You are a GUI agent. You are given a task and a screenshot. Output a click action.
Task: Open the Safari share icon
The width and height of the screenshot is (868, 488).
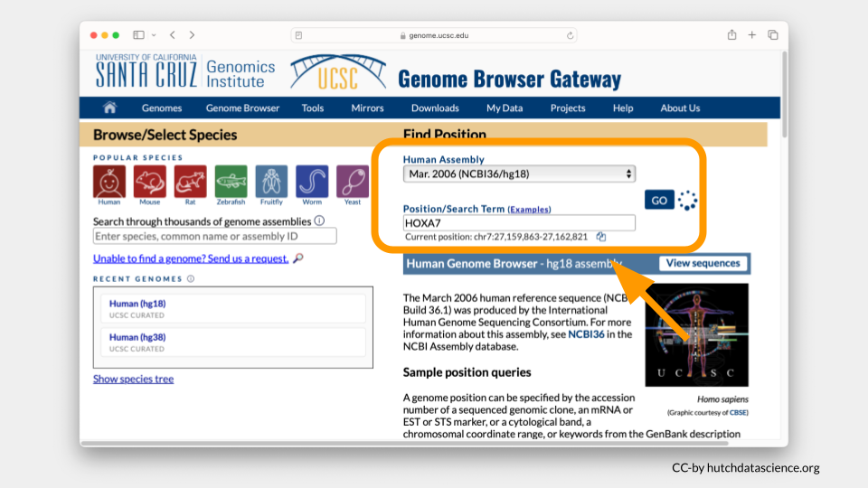point(731,35)
